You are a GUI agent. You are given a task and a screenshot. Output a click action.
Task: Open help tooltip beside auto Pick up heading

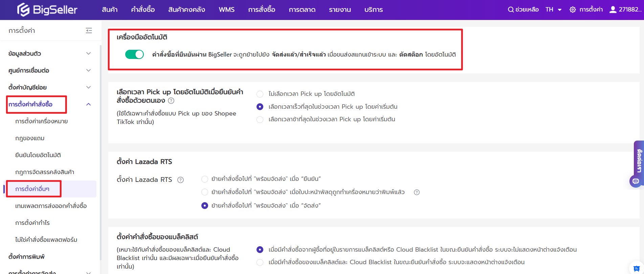click(171, 101)
